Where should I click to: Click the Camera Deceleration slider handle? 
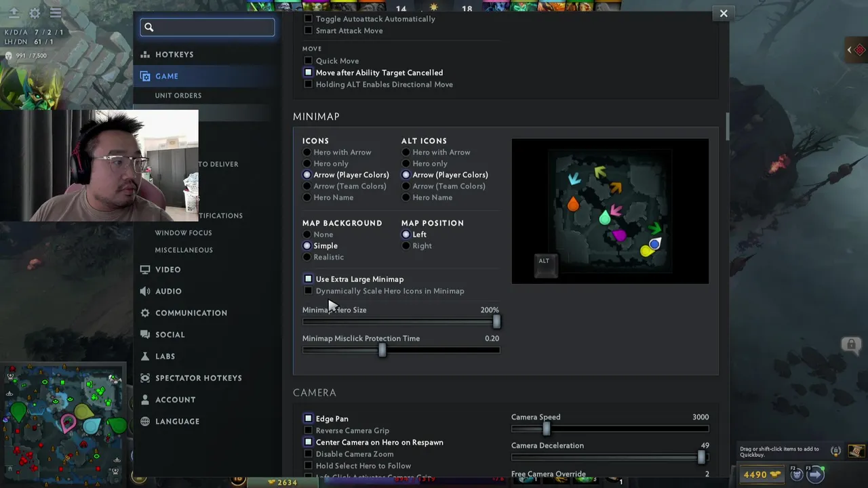pos(701,457)
